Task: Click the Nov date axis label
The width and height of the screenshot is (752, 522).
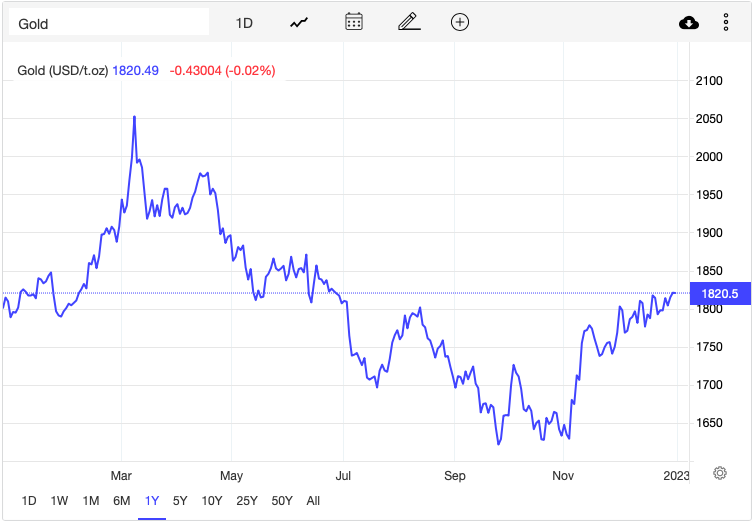Action: coord(563,475)
